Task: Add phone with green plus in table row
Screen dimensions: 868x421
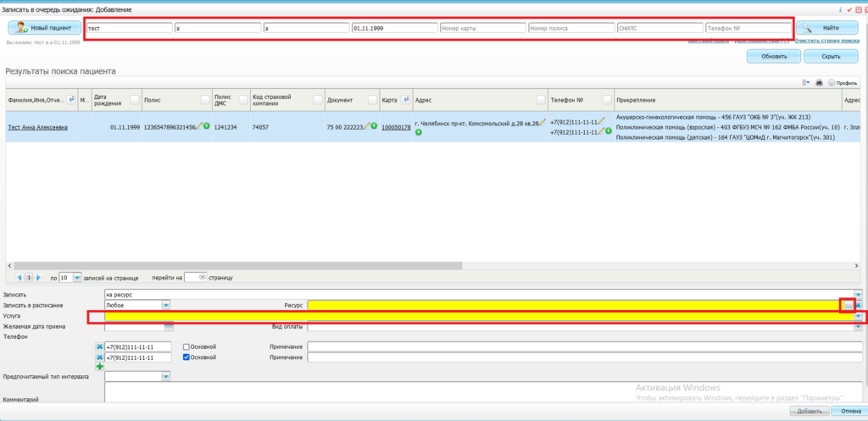Action: [x=608, y=131]
